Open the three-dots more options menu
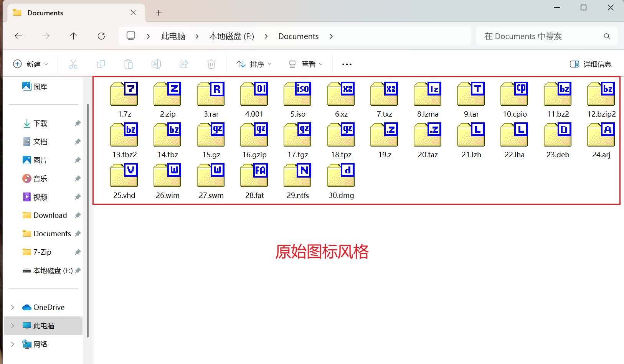Image resolution: width=624 pixels, height=364 pixels. click(x=347, y=64)
